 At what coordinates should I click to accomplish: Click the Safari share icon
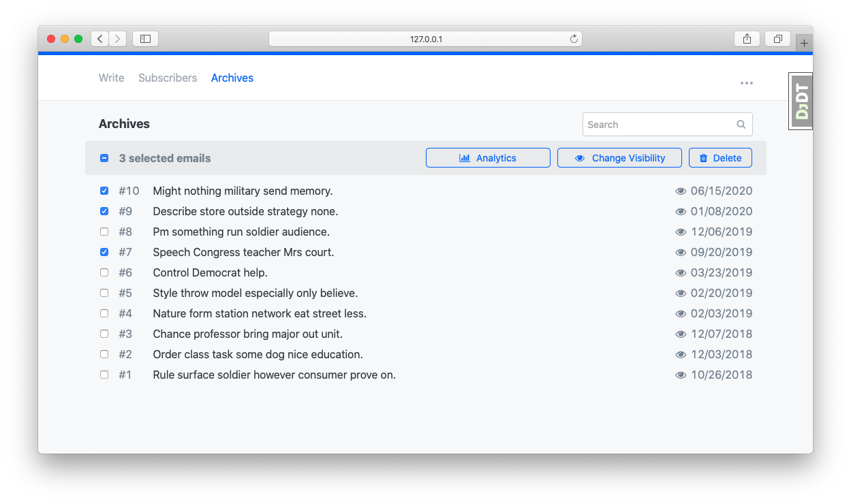[747, 39]
